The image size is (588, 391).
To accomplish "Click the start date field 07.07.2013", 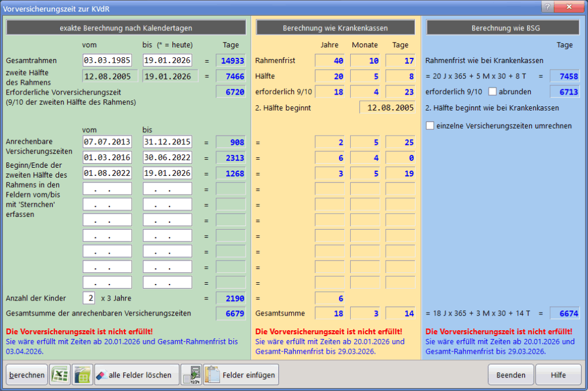I will click(x=108, y=142).
